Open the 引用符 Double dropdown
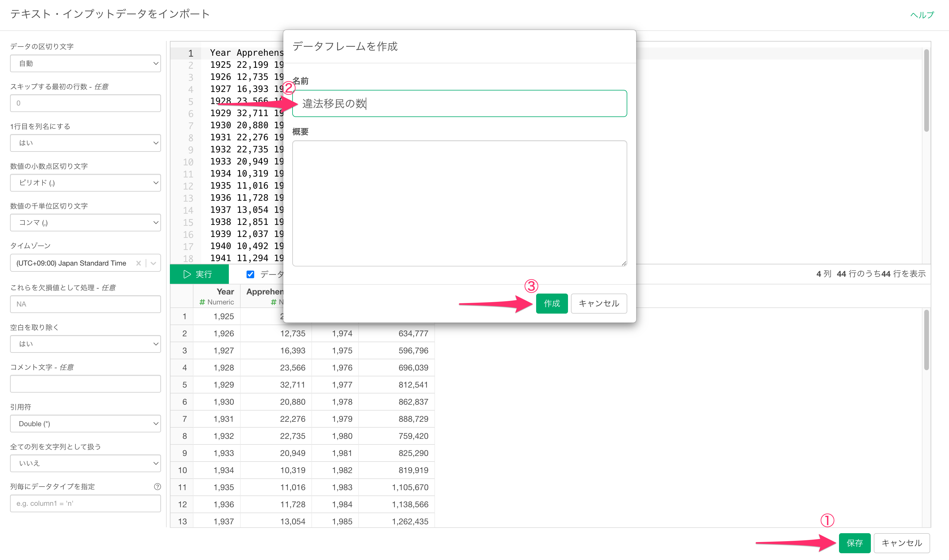This screenshot has width=949, height=560. click(x=85, y=424)
